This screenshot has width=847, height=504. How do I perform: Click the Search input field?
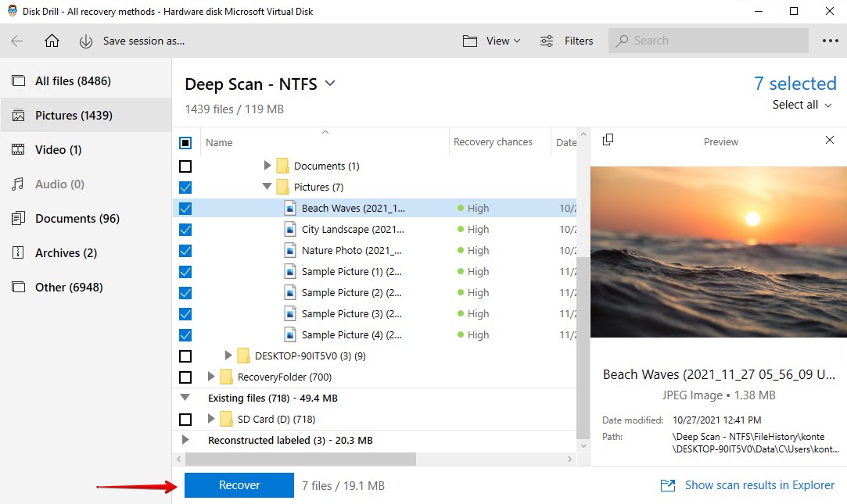tap(708, 41)
